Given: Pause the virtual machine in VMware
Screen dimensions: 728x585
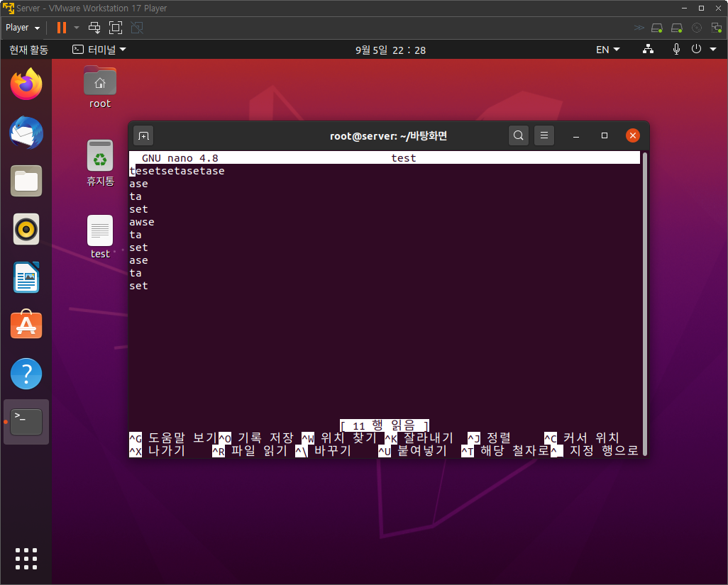Looking at the screenshot, I should coord(61,28).
